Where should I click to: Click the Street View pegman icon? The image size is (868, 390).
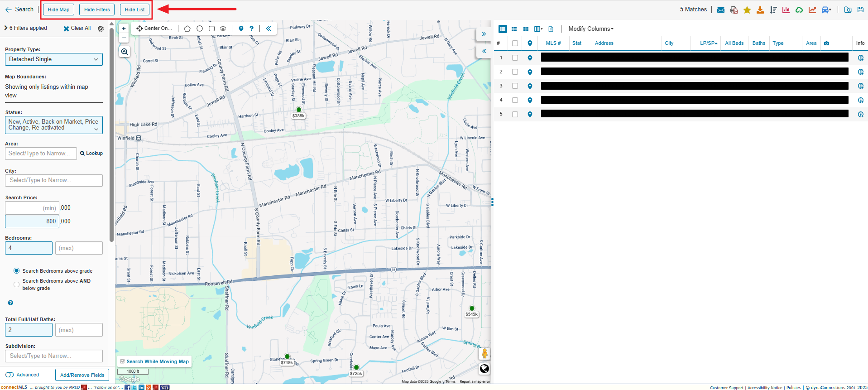point(484,353)
